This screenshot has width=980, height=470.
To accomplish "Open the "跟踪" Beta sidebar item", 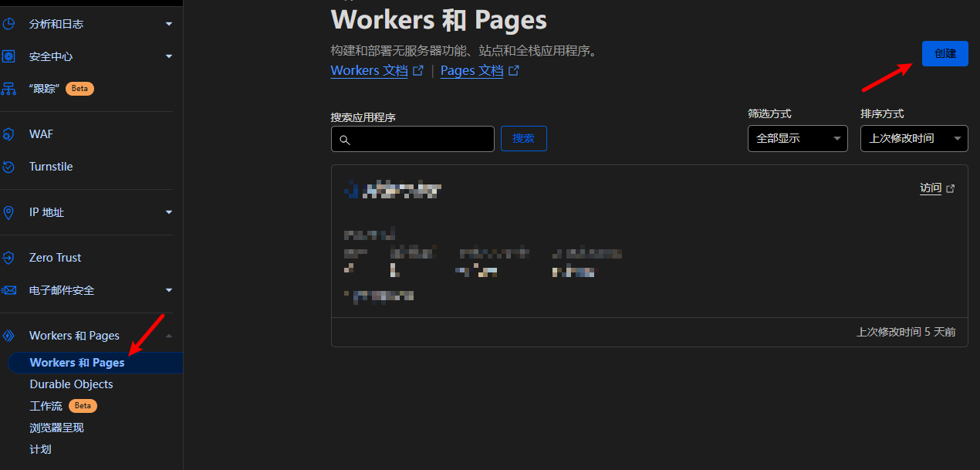I will (43, 89).
